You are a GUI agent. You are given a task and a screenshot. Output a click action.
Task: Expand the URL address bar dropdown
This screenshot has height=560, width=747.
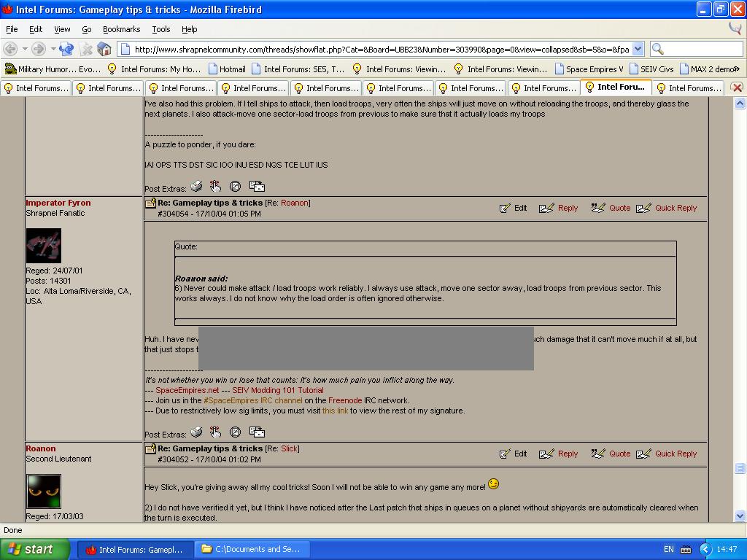638,49
